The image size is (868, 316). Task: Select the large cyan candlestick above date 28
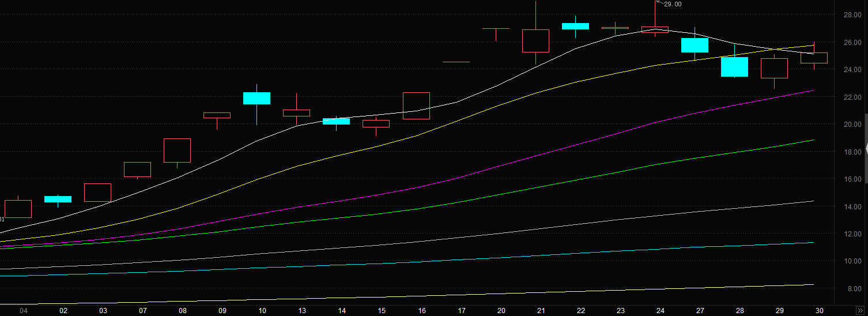pyautogui.click(x=734, y=67)
